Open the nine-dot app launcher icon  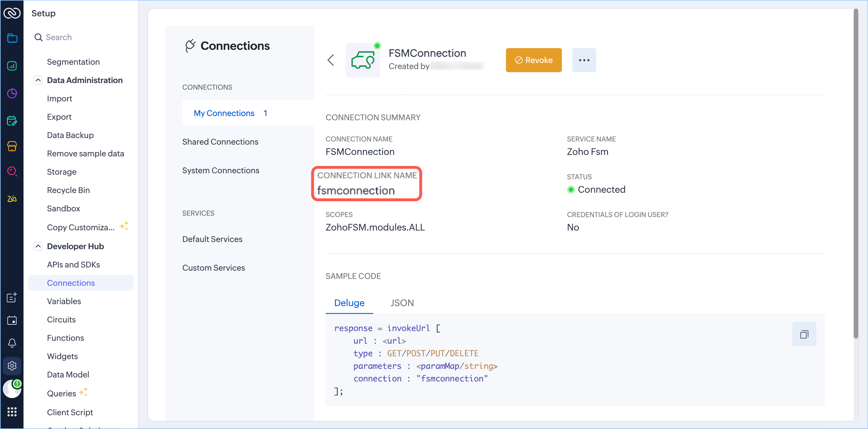(12, 412)
